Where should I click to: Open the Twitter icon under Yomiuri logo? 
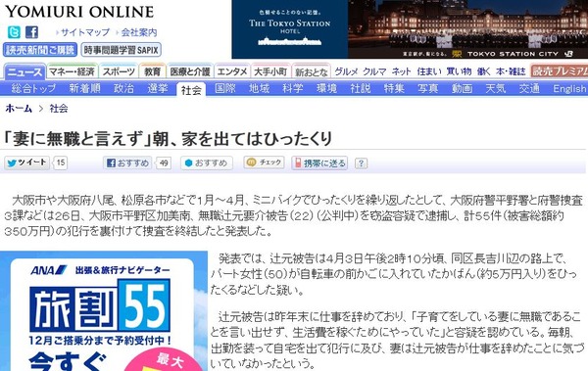pos(14,32)
